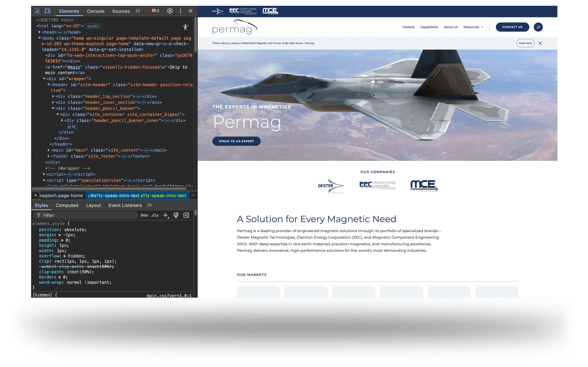Click the Contact Us button
Image resolution: width=588 pixels, height=367 pixels.
[512, 27]
